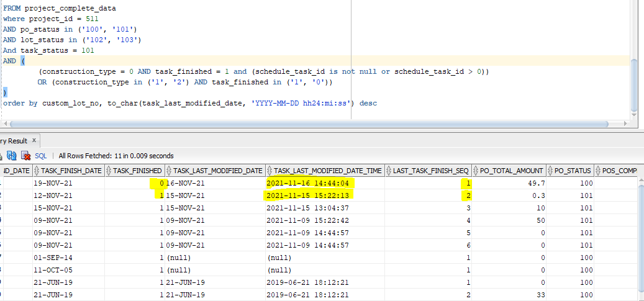Select TASK_LAST_MODIFIED_DATE column header
This screenshot has width=644, height=301.
click(x=215, y=171)
